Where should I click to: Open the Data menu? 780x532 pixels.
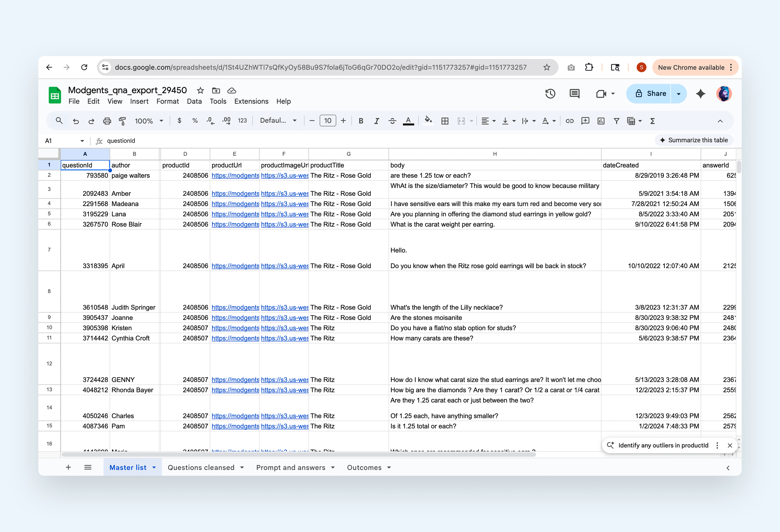tap(194, 101)
